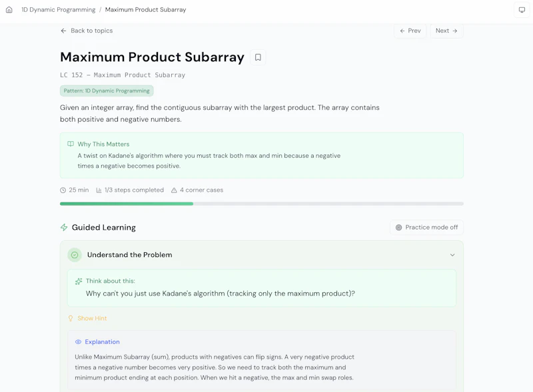
Task: Click the completed check icon for Understand the Problem
Action: point(75,255)
